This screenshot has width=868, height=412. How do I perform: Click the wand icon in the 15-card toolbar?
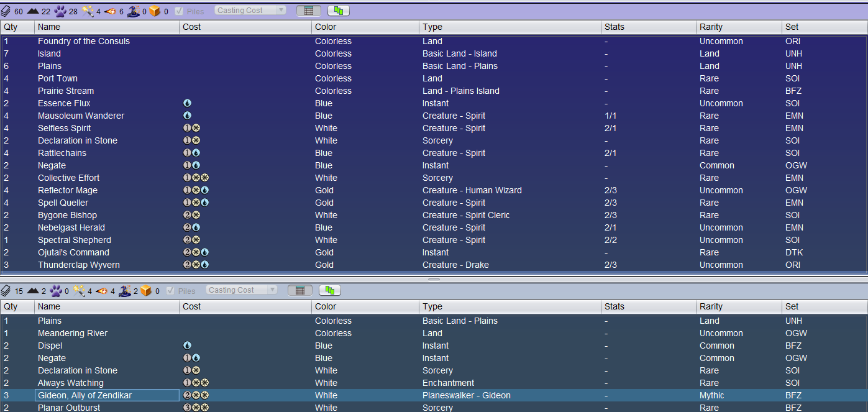point(80,291)
